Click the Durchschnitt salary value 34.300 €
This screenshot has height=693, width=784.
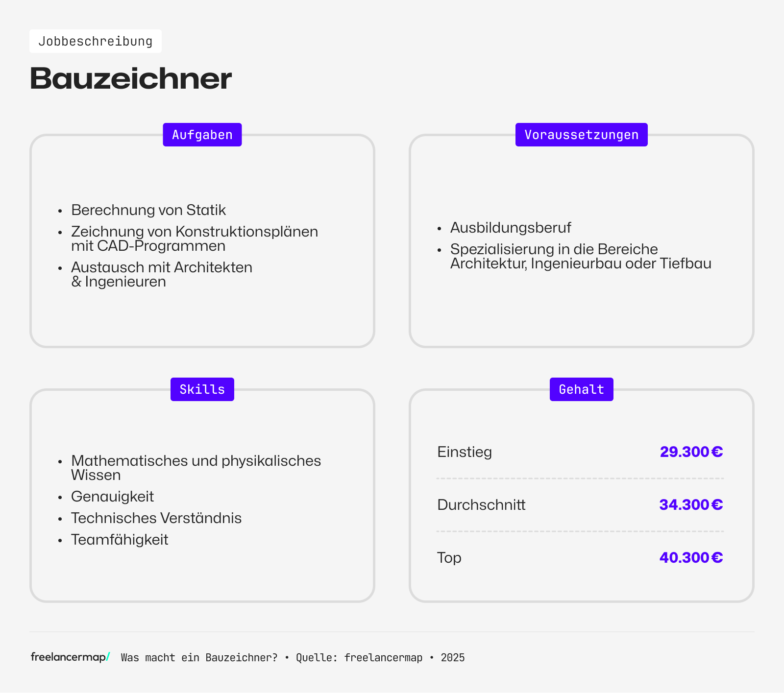pyautogui.click(x=691, y=504)
